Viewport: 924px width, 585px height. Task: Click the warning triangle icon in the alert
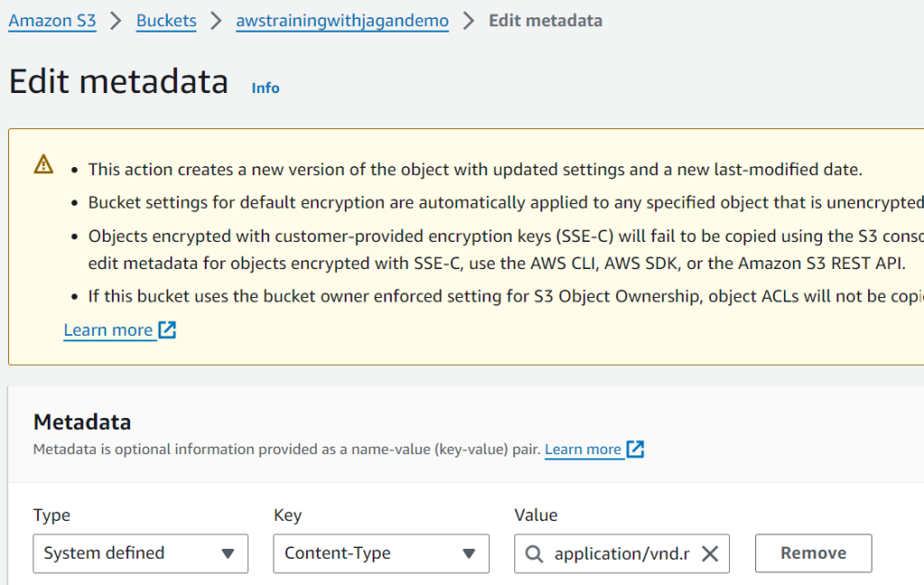(x=43, y=164)
